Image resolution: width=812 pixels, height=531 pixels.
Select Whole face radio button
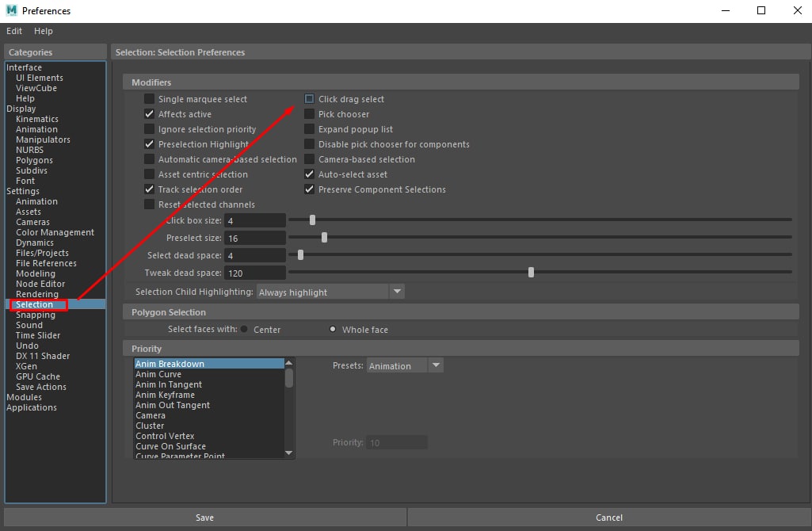tap(333, 329)
